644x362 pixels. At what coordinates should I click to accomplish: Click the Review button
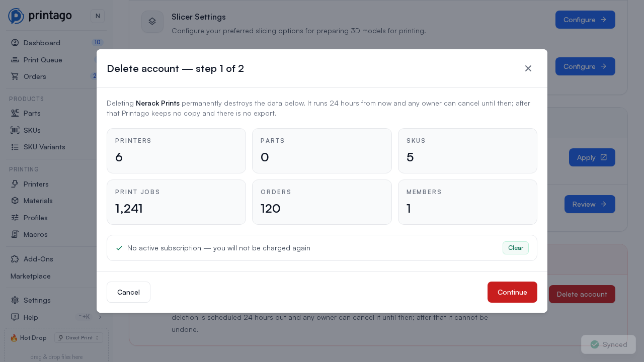pos(590,204)
